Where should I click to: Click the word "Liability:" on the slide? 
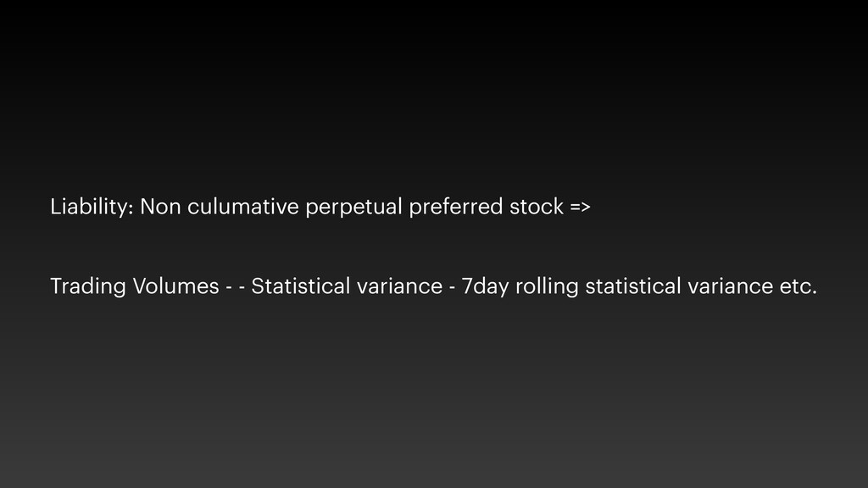(x=91, y=207)
